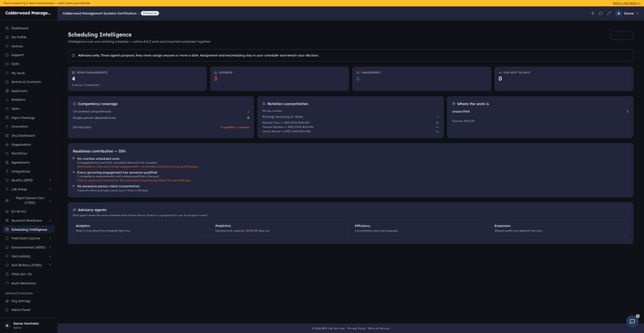Click the Dashboard icon in sidebar
Screen dimensions: 644x333
[x=7, y=28]
